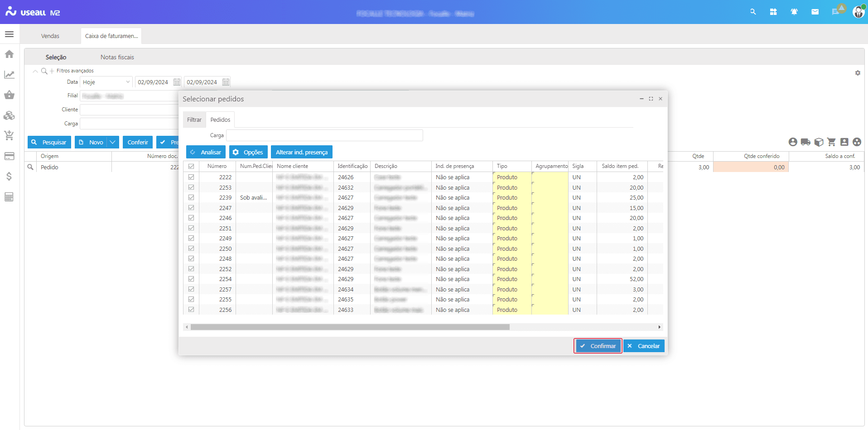Click the delivery truck icon
The height and width of the screenshot is (430, 868).
coord(805,142)
